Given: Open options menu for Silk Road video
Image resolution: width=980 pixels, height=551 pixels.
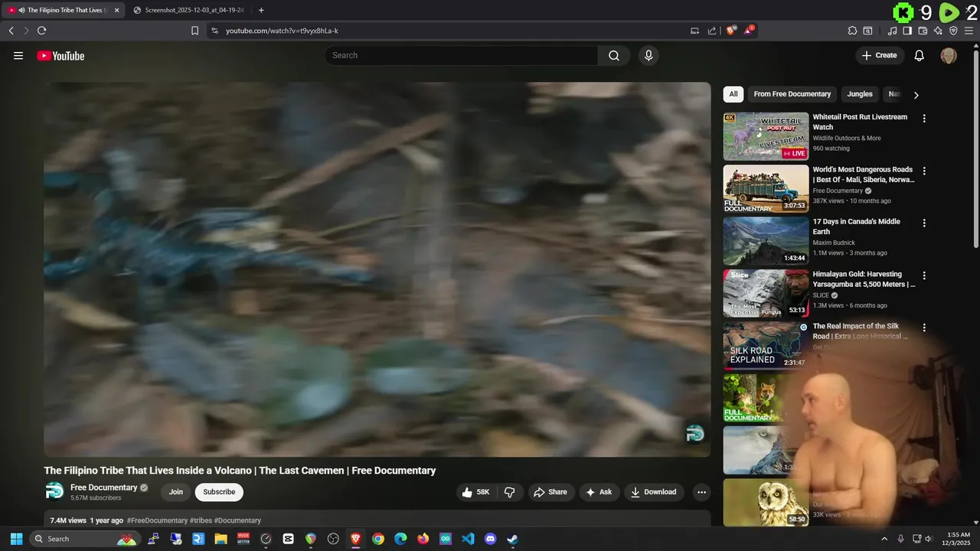Looking at the screenshot, I should pyautogui.click(x=924, y=328).
